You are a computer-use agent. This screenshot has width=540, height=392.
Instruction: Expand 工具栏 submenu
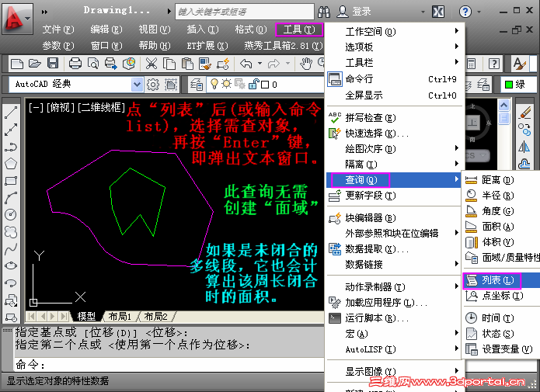(x=395, y=62)
